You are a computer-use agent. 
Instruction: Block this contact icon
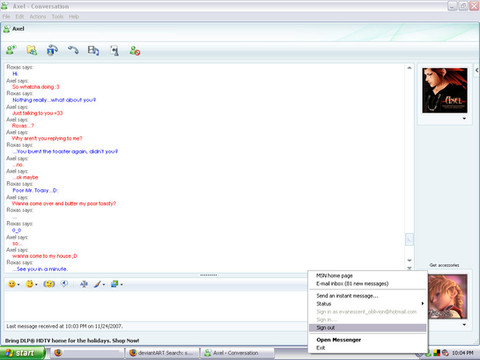[135, 51]
